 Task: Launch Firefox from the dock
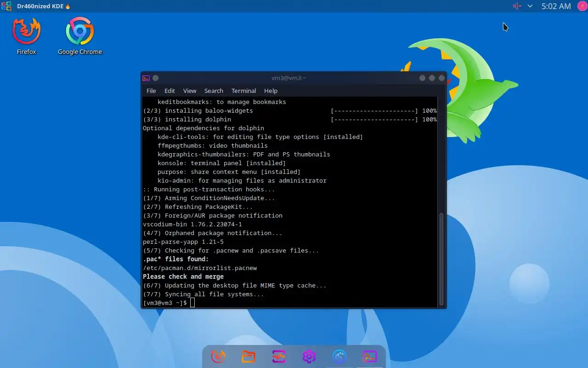coord(218,356)
